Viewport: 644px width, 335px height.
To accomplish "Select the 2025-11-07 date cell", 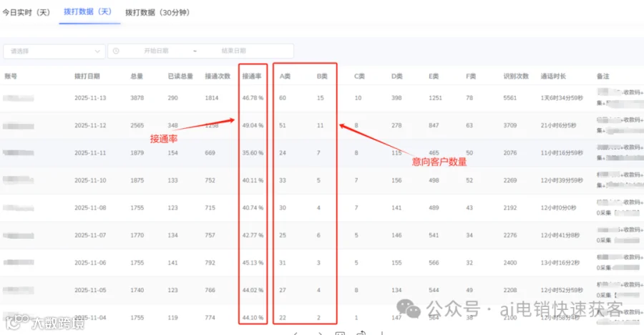I will click(90, 235).
